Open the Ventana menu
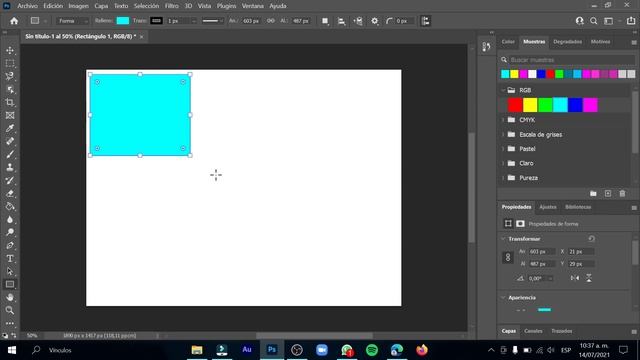The width and height of the screenshot is (640, 360). point(253,6)
